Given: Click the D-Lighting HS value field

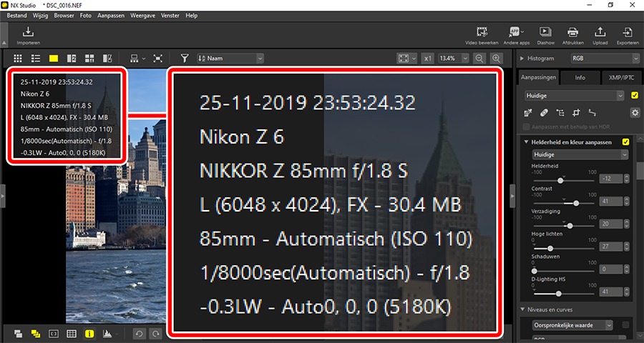Looking at the screenshot, I should tap(611, 292).
